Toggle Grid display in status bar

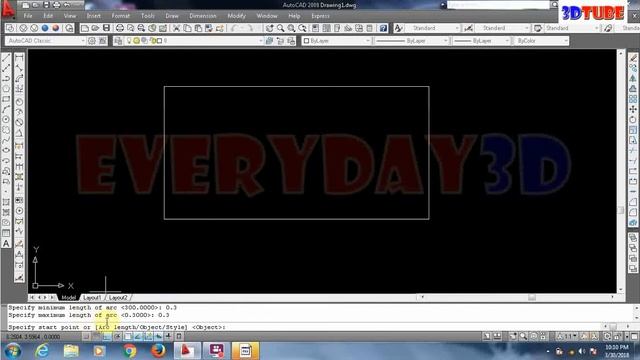click(96, 336)
